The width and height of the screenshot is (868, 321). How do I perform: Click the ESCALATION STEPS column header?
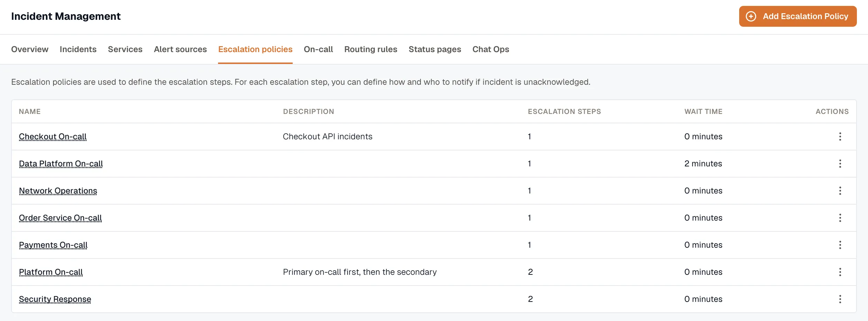(x=565, y=112)
